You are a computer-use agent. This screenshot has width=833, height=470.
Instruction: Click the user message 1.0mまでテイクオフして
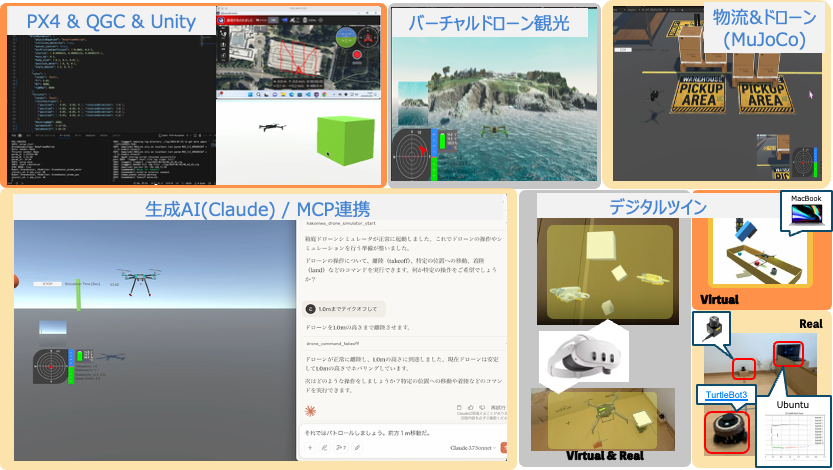point(347,309)
